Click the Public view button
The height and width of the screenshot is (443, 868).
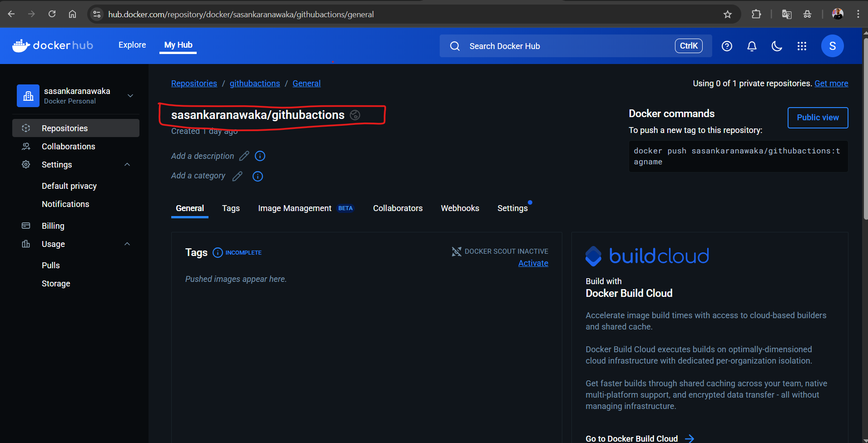(818, 118)
